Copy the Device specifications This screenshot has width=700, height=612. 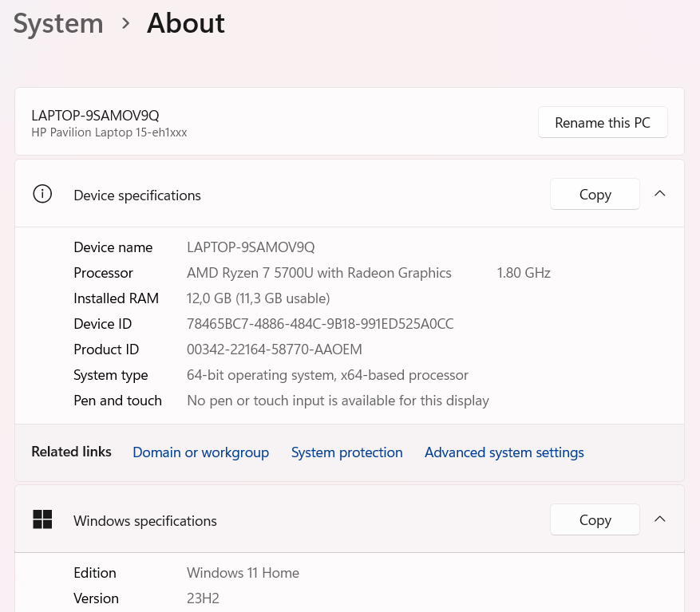595,194
